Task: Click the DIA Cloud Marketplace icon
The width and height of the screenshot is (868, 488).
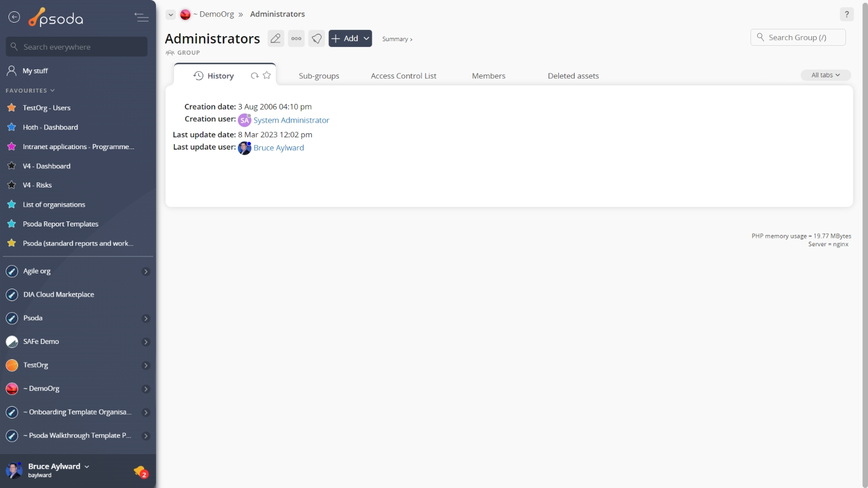Action: click(12, 295)
